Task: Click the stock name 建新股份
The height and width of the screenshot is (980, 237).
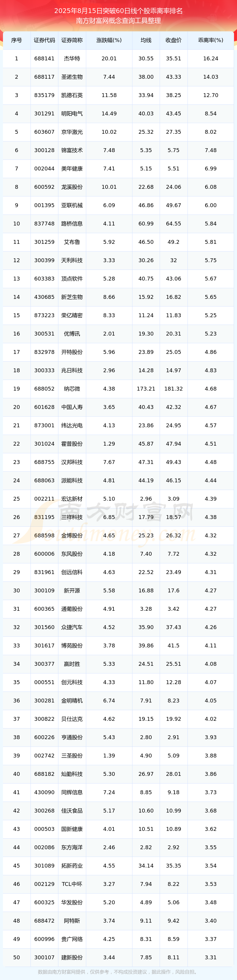Action: point(72,958)
